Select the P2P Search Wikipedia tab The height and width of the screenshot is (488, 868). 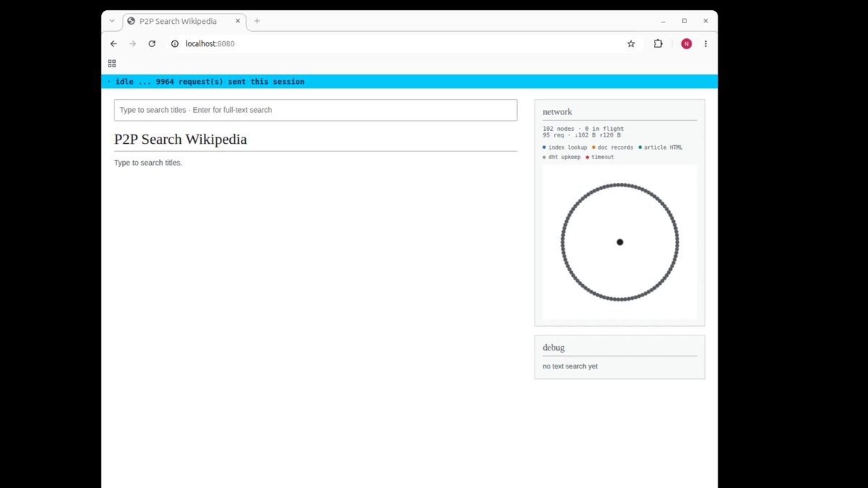click(184, 21)
